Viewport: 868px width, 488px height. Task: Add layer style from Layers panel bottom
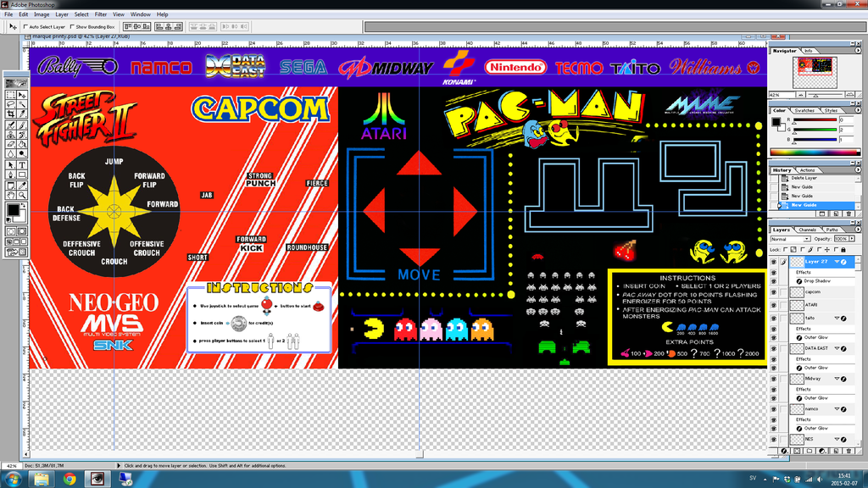coord(784,451)
